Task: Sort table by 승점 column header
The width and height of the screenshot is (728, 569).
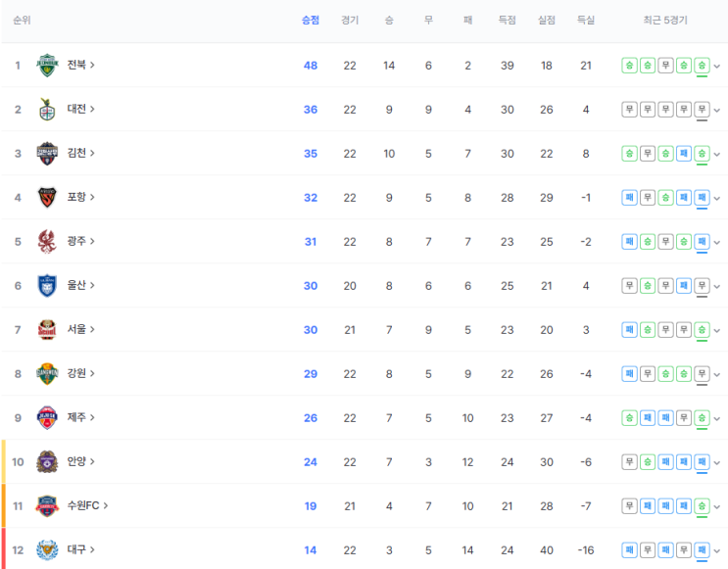Action: click(x=311, y=20)
